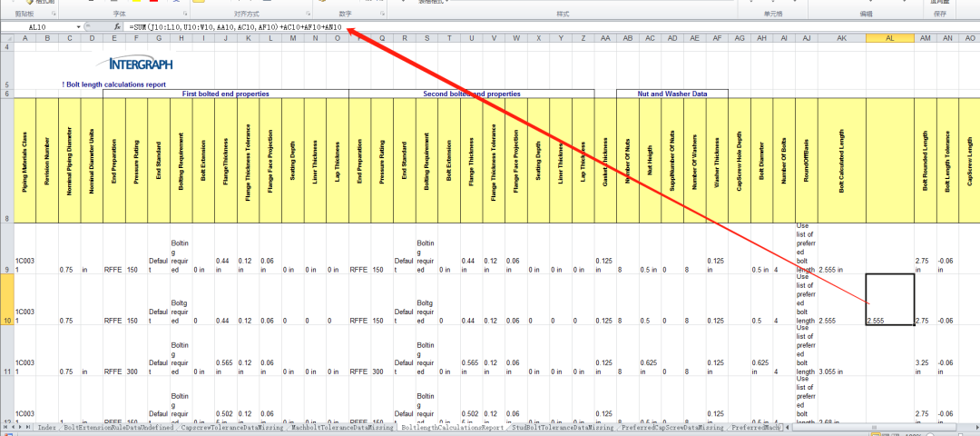Click the select-all corner of the sheet

[7, 38]
